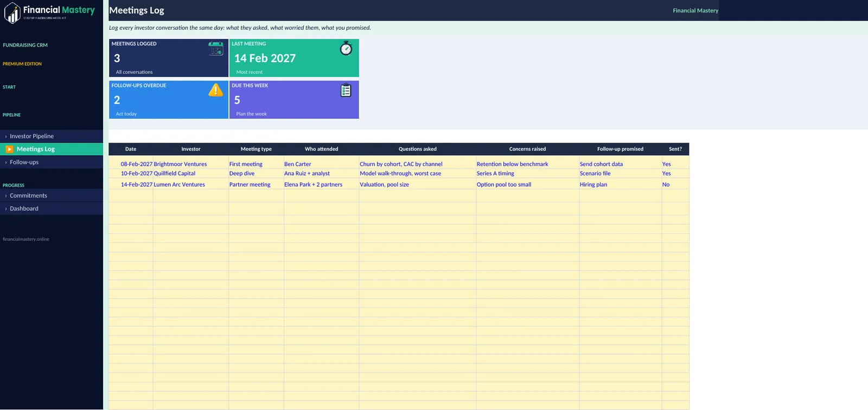
Task: Click the Sent? column header
Action: coord(675,149)
